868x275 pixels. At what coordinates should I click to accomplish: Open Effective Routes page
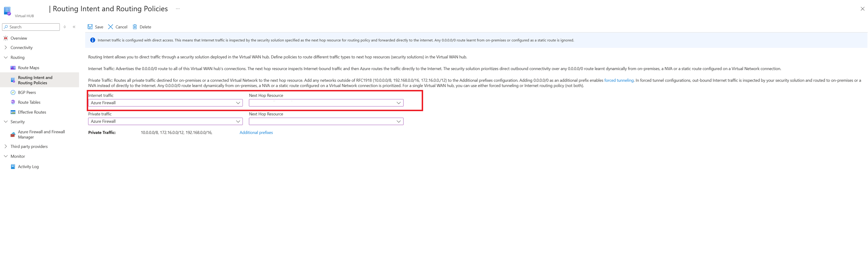32,112
